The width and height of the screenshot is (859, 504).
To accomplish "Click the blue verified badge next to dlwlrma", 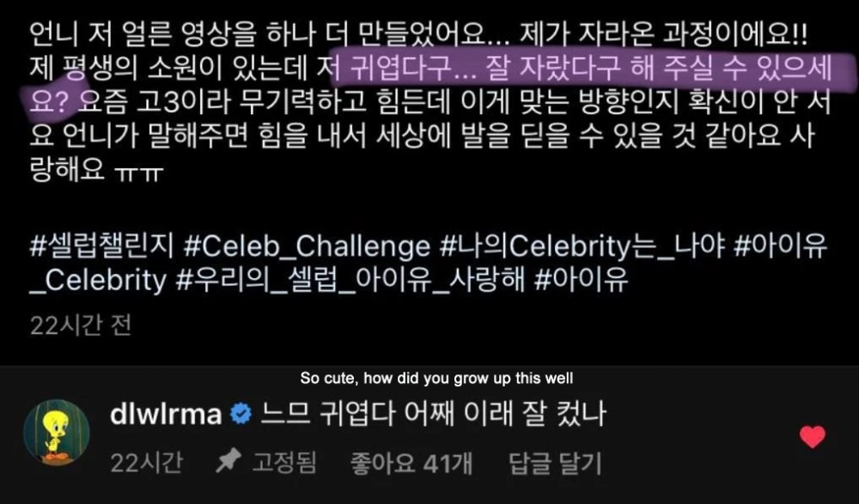I will (240, 414).
